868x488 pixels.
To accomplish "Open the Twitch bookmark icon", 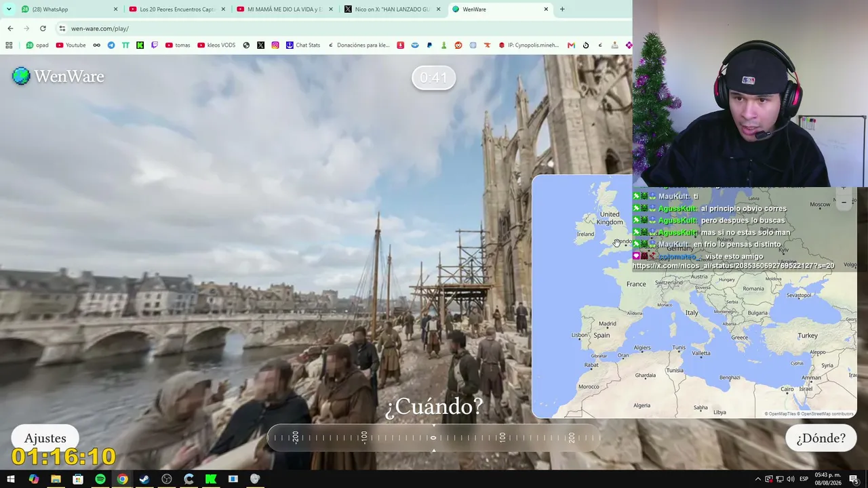I will tap(155, 45).
